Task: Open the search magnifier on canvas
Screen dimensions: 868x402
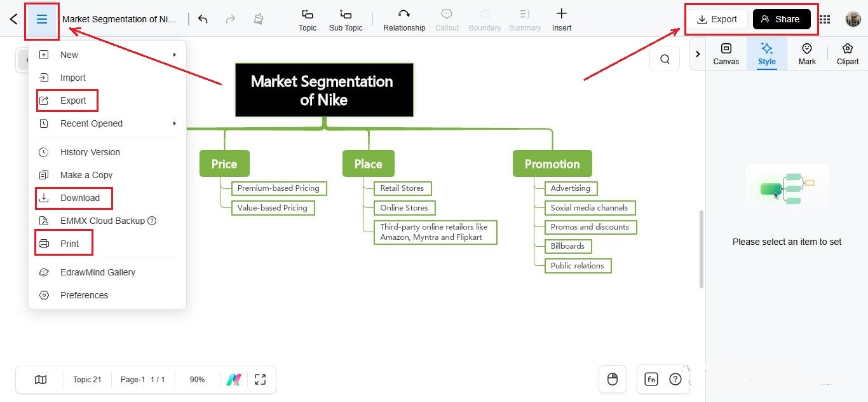Action: coord(665,59)
